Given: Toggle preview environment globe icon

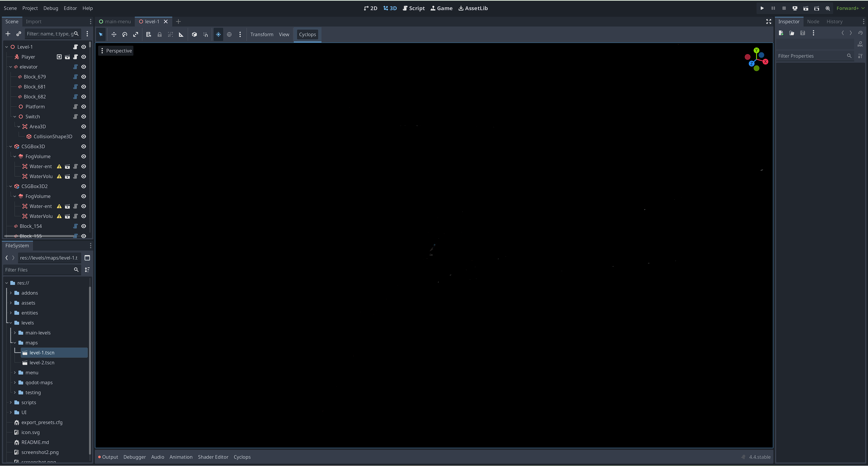Looking at the screenshot, I should pos(229,34).
